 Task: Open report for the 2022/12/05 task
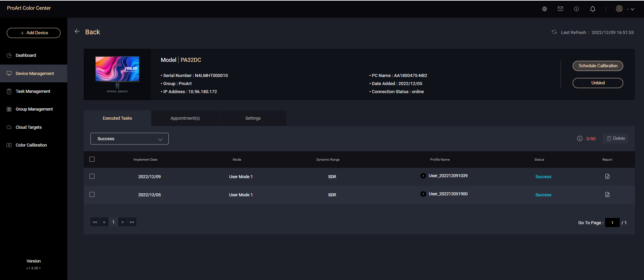[607, 195]
